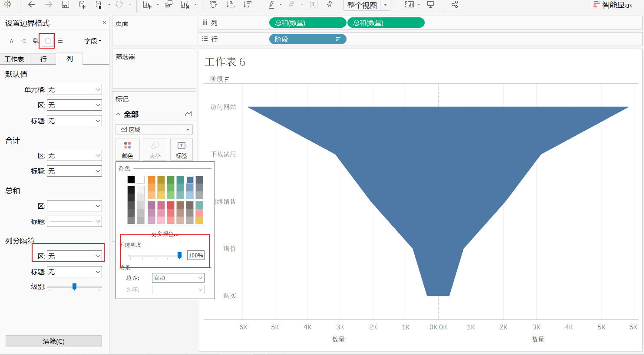Pause auto updates icon in the toolbar
644x355 pixels.
pos(99,4)
